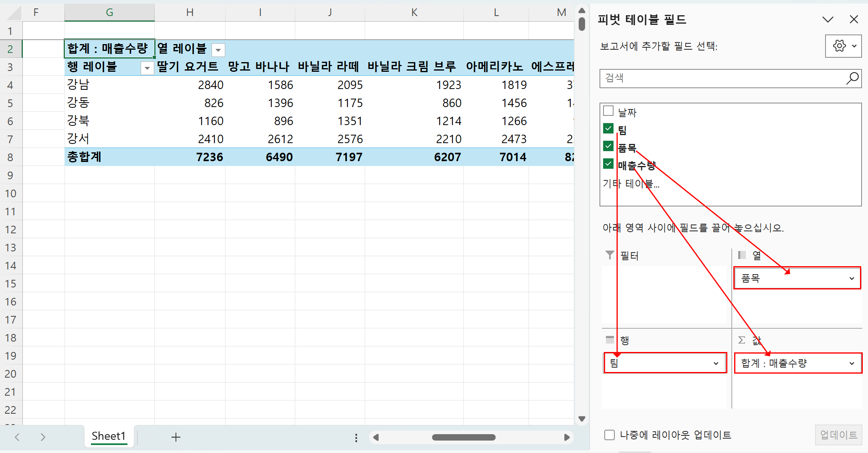The height and width of the screenshot is (453, 868).
Task: Collapse the pivot field pane with the chevron
Action: (828, 19)
